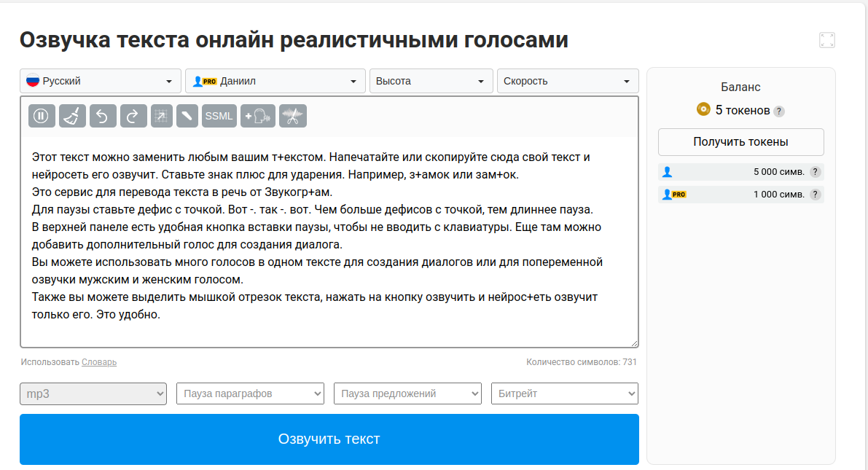The width and height of the screenshot is (868, 470).
Task: Click the 5 токенов balance text
Action: click(743, 110)
